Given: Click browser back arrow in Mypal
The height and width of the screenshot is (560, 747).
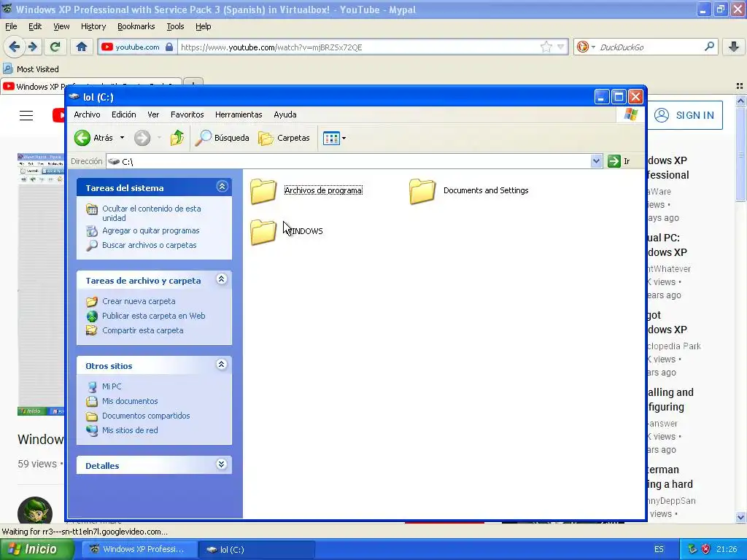Looking at the screenshot, I should (x=15, y=47).
